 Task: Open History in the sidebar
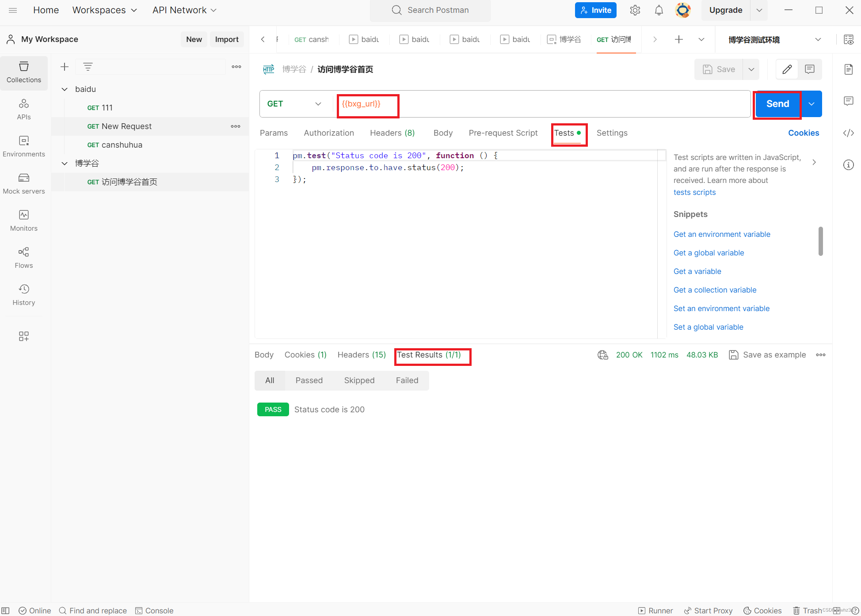pyautogui.click(x=24, y=295)
